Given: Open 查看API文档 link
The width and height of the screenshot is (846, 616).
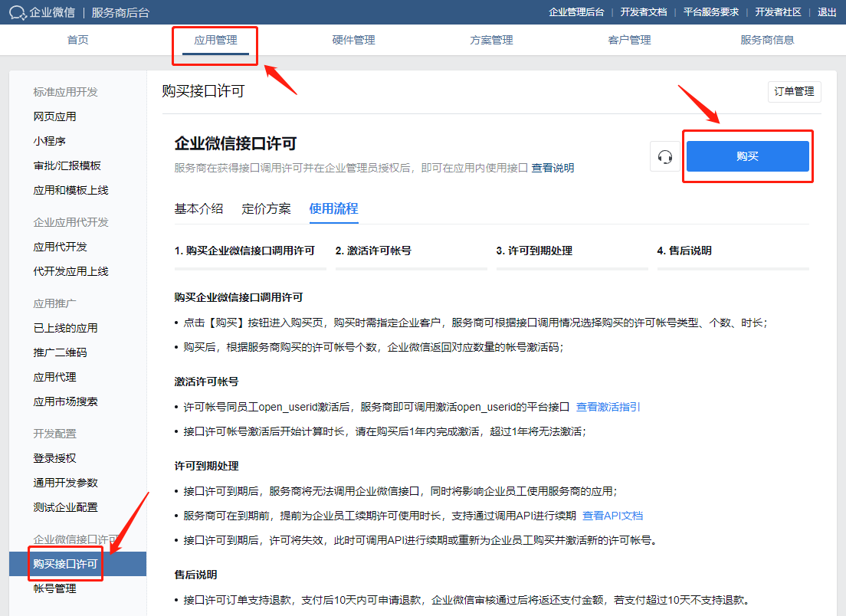Looking at the screenshot, I should tap(612, 516).
